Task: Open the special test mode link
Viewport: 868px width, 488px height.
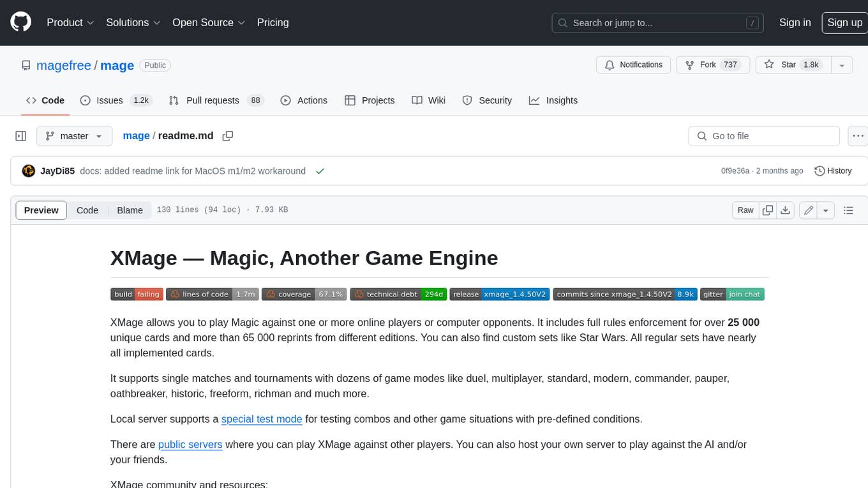Action: coord(262,419)
